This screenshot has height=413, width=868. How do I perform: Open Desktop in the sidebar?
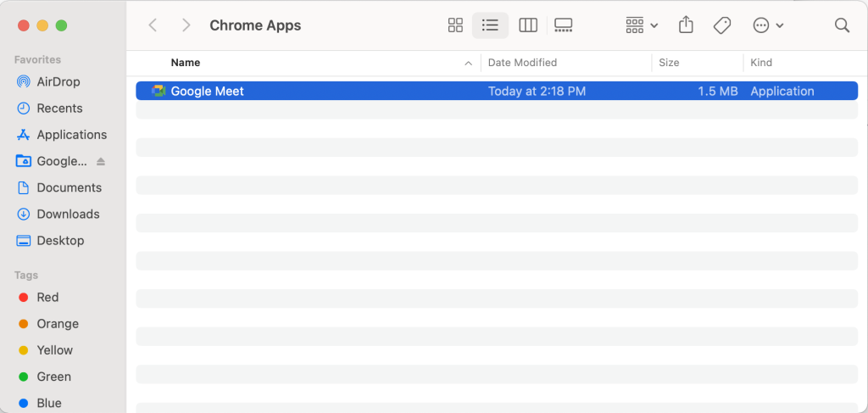coord(60,241)
